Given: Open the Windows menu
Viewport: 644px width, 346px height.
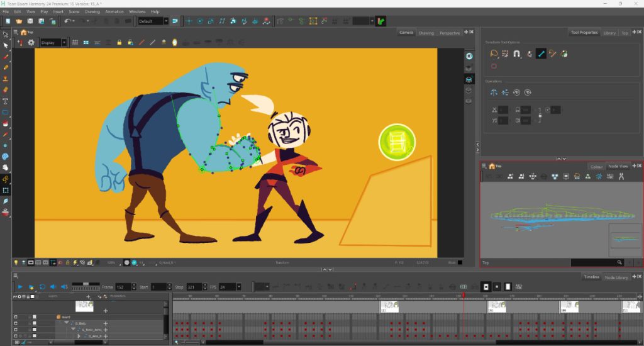Looking at the screenshot, I should click(137, 11).
